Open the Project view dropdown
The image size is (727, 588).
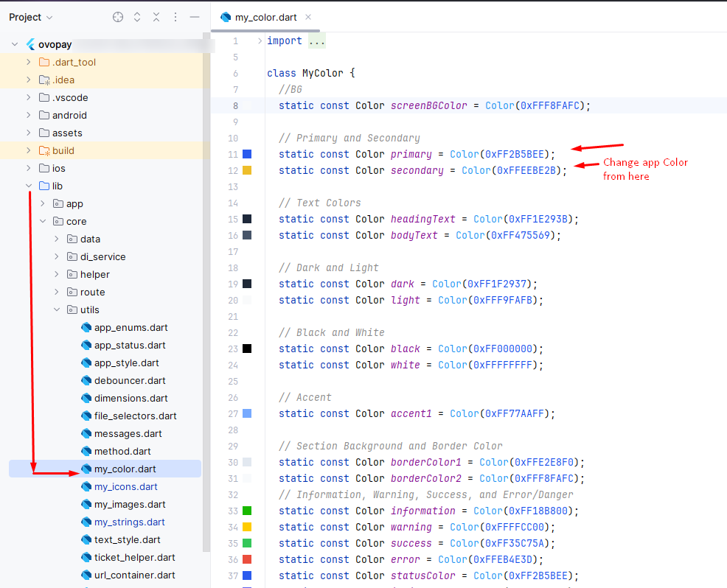point(31,17)
